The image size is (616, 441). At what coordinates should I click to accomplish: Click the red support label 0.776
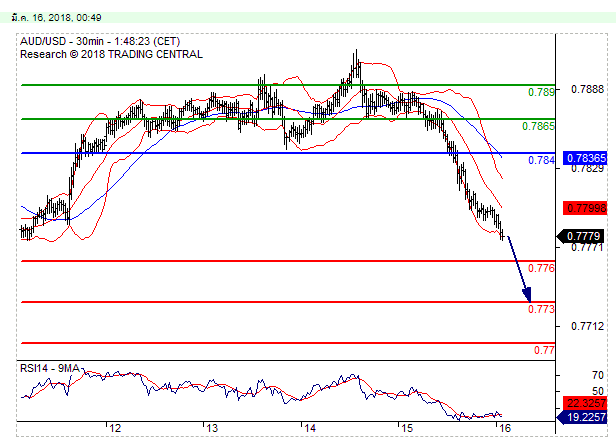[x=541, y=268]
